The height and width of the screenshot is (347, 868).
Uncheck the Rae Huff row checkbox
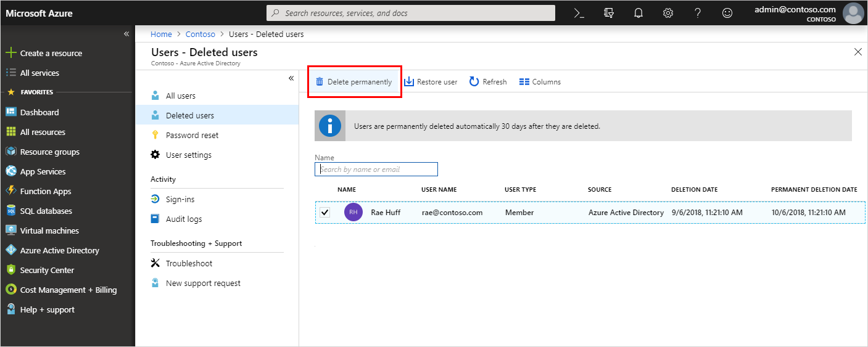(x=325, y=212)
